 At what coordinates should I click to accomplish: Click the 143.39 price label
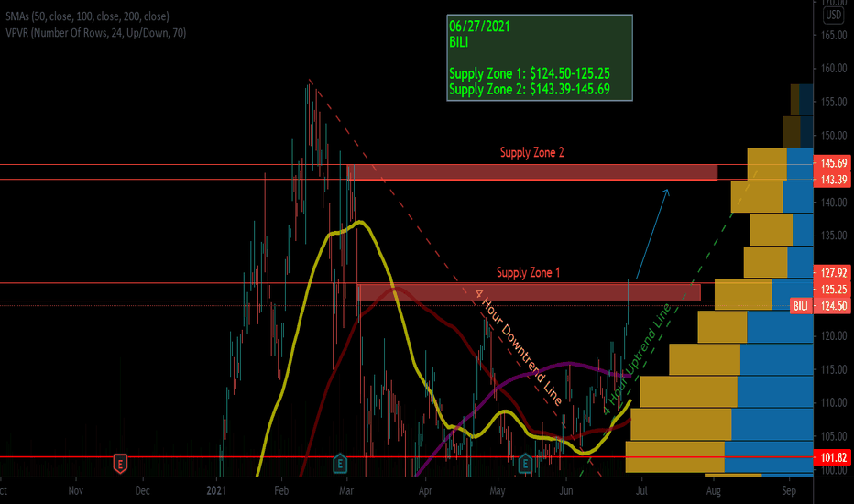click(833, 180)
